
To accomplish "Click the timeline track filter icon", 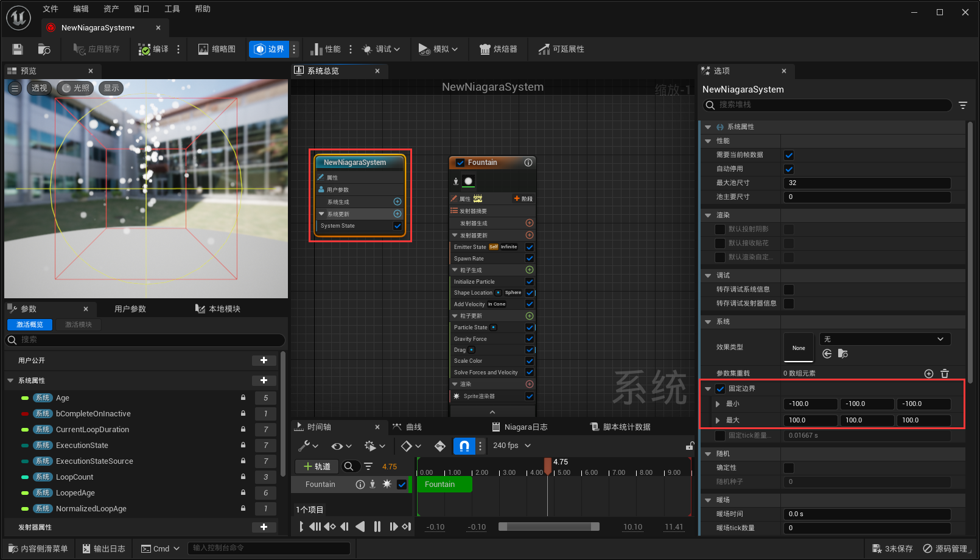I will (368, 466).
